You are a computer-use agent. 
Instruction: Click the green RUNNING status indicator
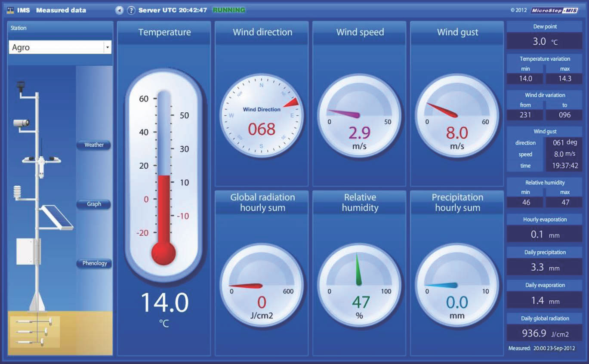(x=229, y=10)
